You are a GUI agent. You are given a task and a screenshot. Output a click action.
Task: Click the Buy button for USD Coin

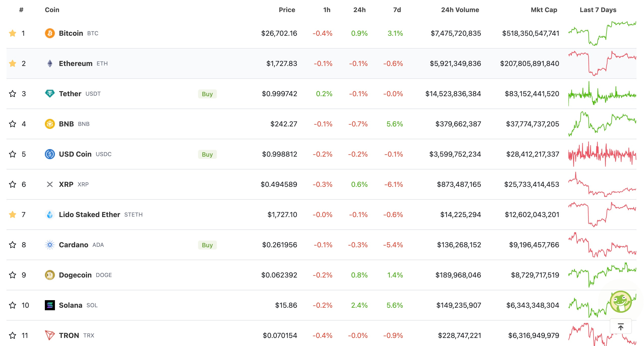[207, 154]
